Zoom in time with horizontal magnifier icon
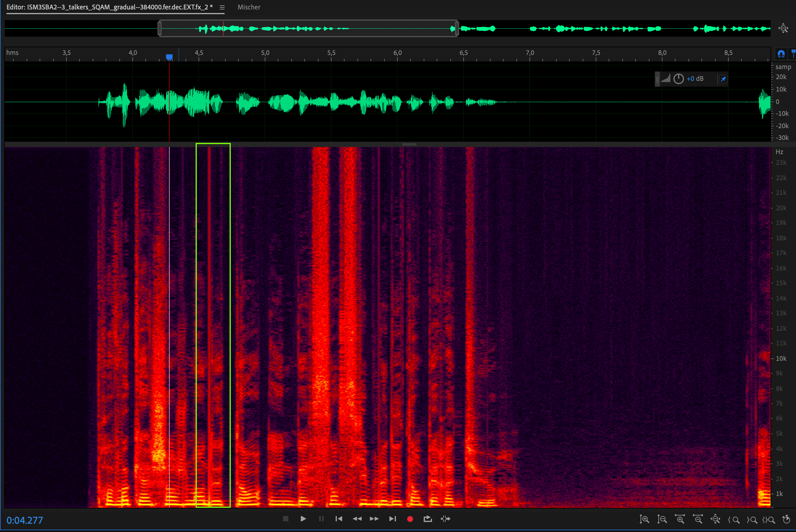 [680, 519]
